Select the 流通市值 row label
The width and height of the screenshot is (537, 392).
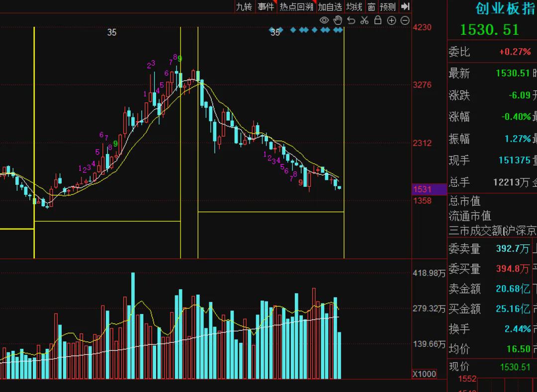470,216
